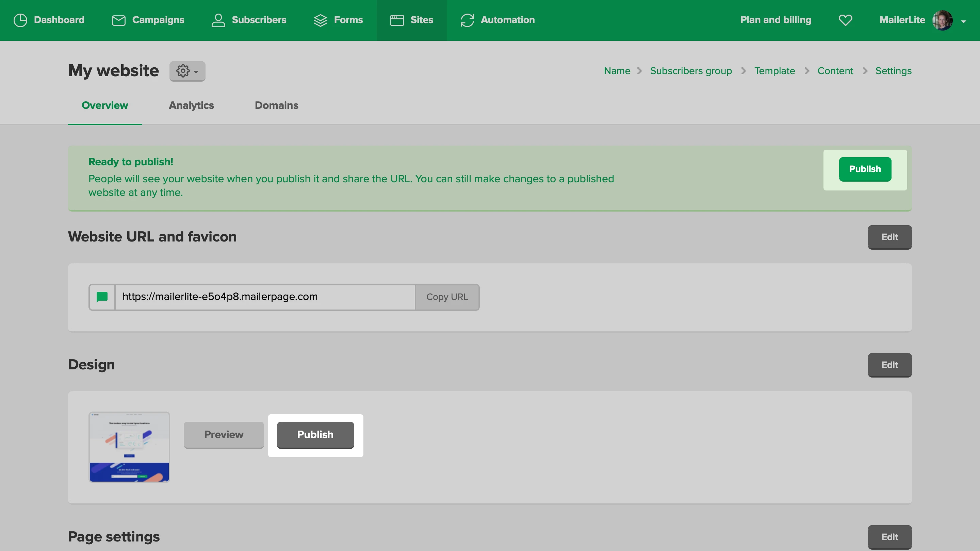Go to the Template breadcrumb step

pos(774,71)
